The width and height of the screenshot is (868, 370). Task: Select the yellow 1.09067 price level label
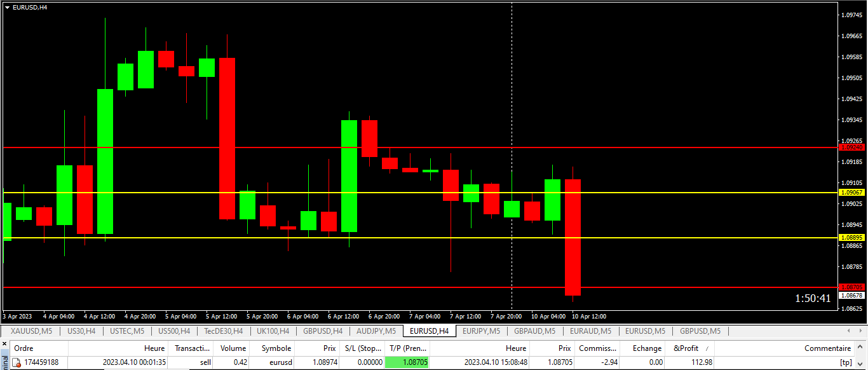[x=851, y=193]
